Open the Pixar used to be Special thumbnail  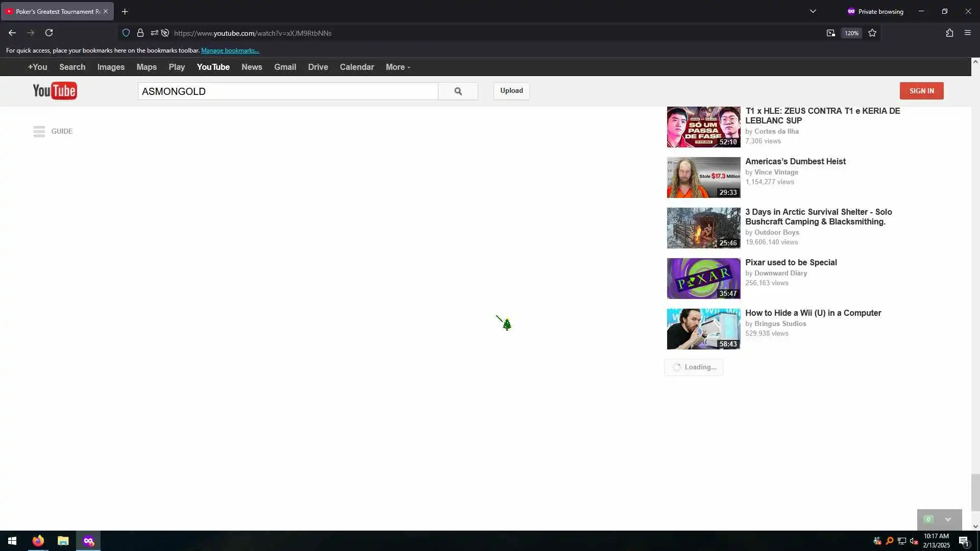pyautogui.click(x=703, y=278)
